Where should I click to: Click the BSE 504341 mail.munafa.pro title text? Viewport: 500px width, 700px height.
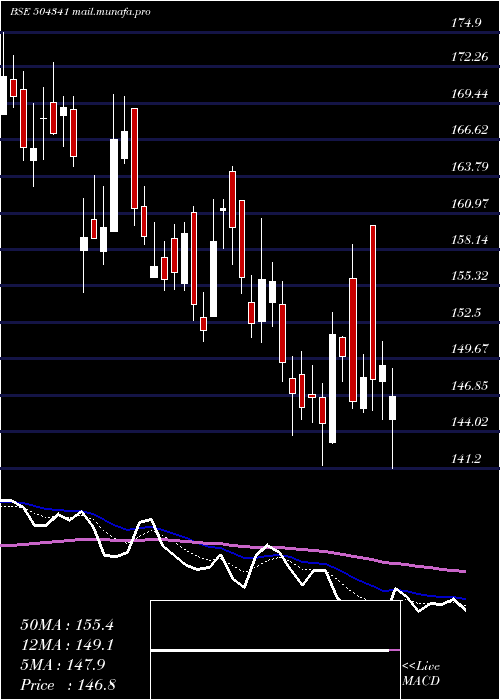[80, 12]
